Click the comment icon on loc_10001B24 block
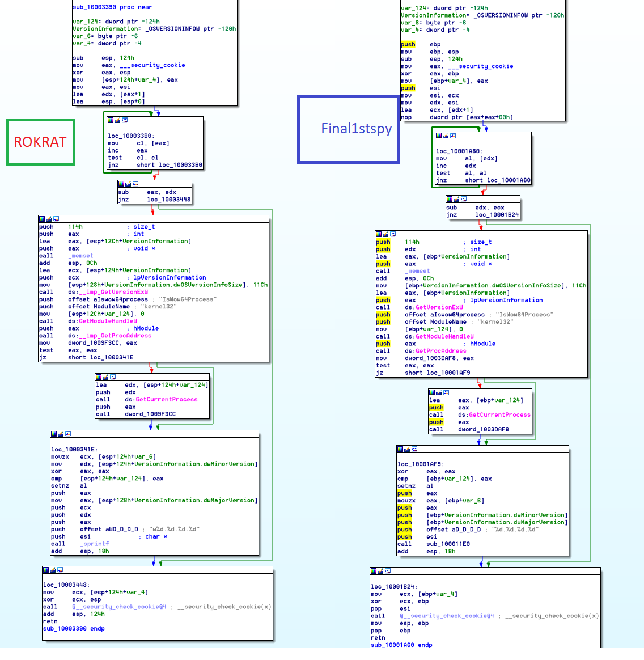Viewport: 644px width, 660px height. (388, 571)
